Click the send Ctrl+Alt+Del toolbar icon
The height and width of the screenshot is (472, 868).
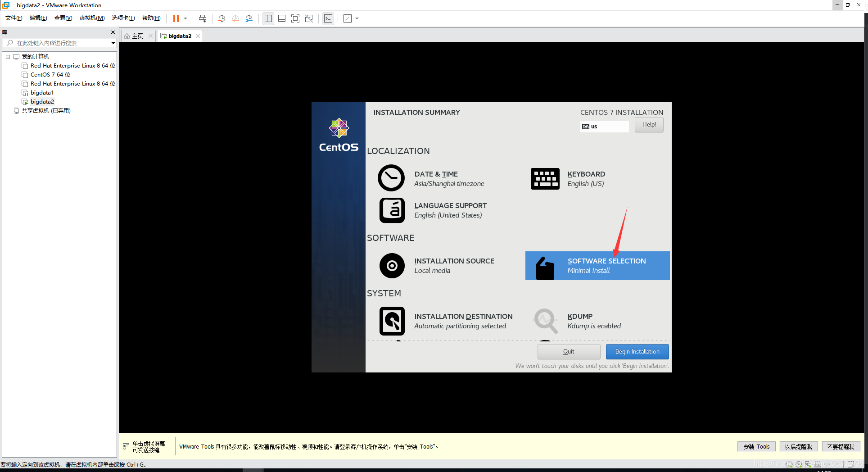[203, 18]
